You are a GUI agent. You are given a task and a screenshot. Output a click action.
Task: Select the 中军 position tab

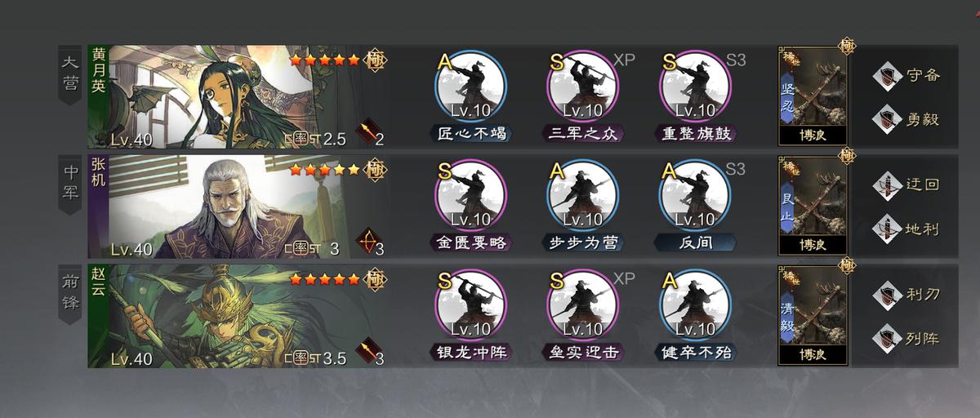71,185
